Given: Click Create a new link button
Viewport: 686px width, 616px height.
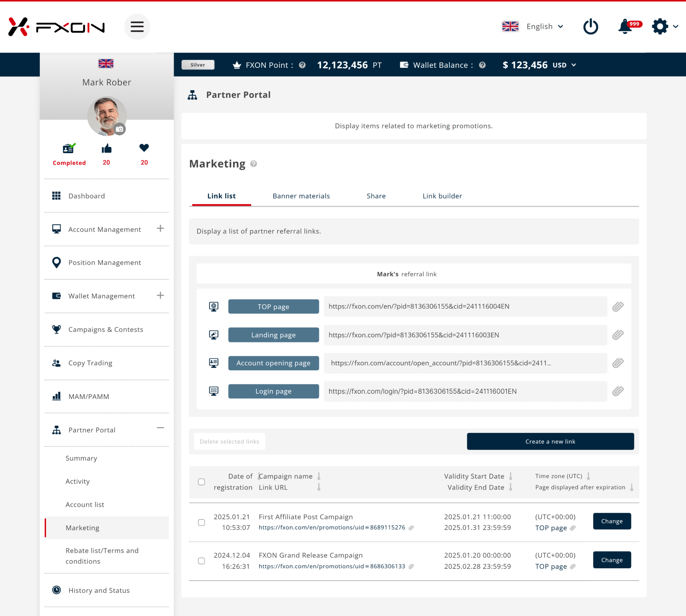Looking at the screenshot, I should pyautogui.click(x=550, y=441).
